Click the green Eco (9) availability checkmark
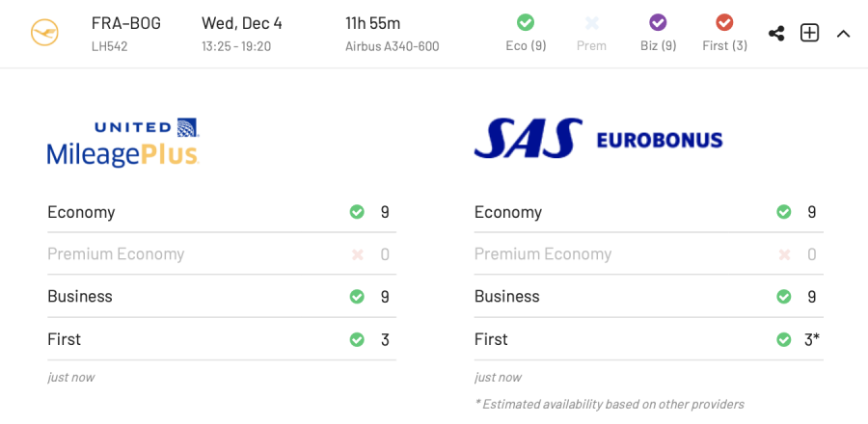Screen dimensions: 868x424 [526, 22]
